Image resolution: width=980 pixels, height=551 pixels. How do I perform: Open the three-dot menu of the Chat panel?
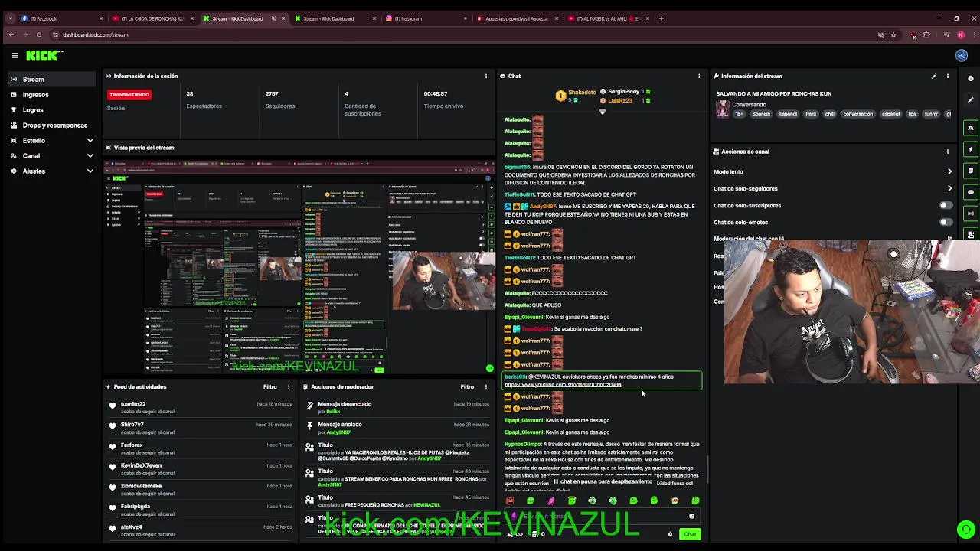pos(698,76)
